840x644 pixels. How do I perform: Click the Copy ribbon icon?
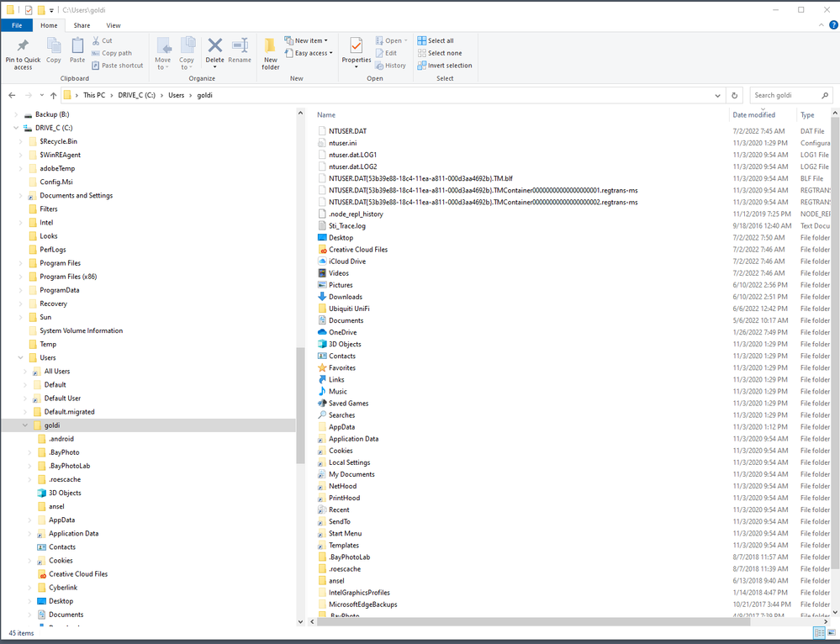[54, 46]
